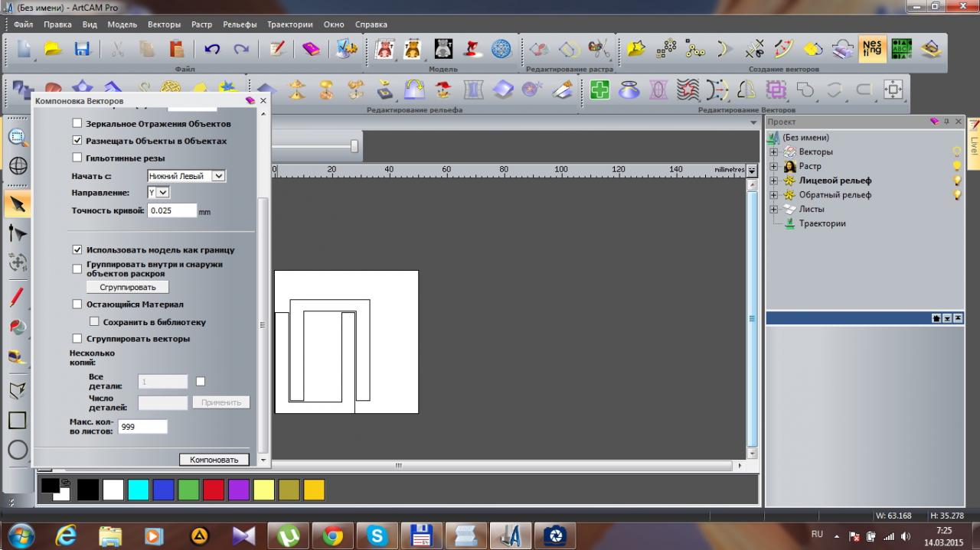
Task: Open the Начать с dropdown list
Action: 218,176
